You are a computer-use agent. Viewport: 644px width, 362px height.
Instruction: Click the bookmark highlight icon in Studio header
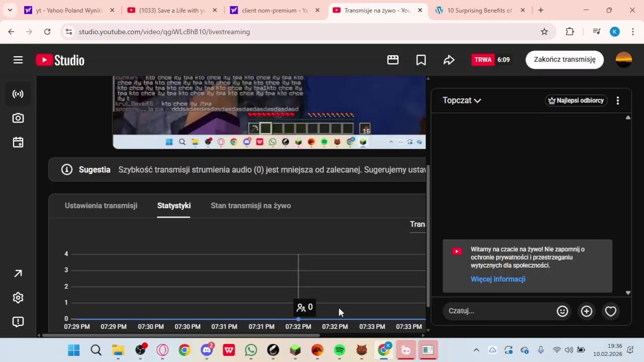click(421, 60)
